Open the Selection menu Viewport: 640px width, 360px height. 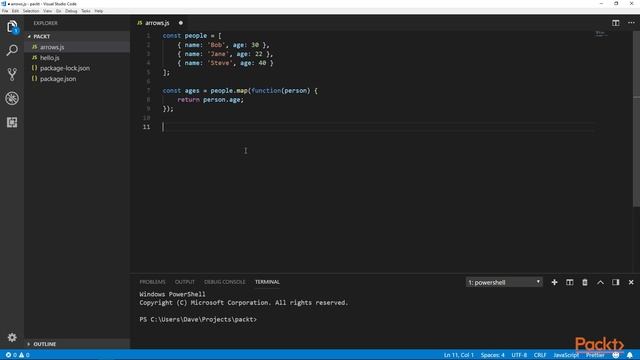[31, 11]
